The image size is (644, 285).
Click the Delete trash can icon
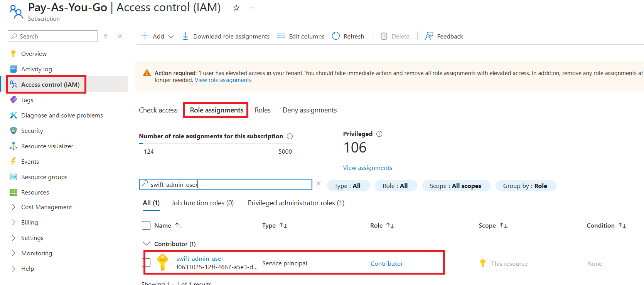(384, 36)
